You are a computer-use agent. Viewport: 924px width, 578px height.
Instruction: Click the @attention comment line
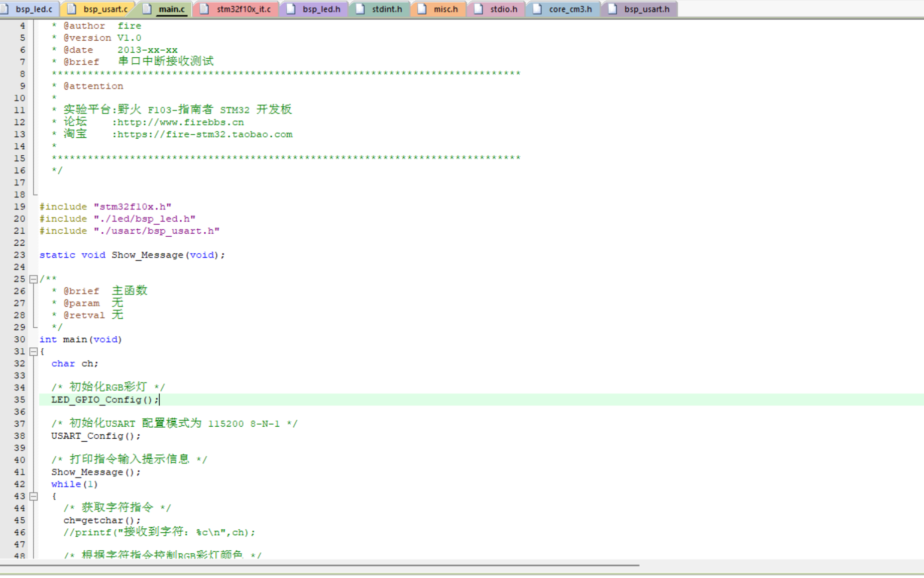tap(87, 86)
